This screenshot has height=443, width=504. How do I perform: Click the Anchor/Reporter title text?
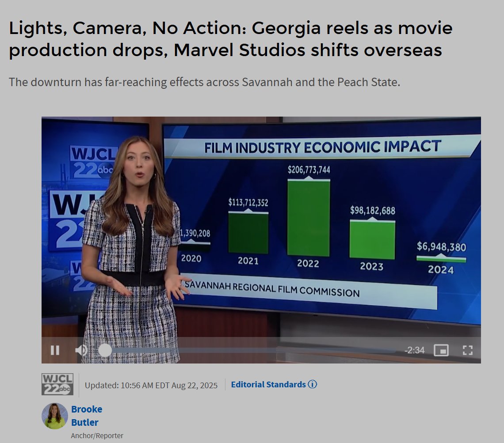[x=97, y=435]
